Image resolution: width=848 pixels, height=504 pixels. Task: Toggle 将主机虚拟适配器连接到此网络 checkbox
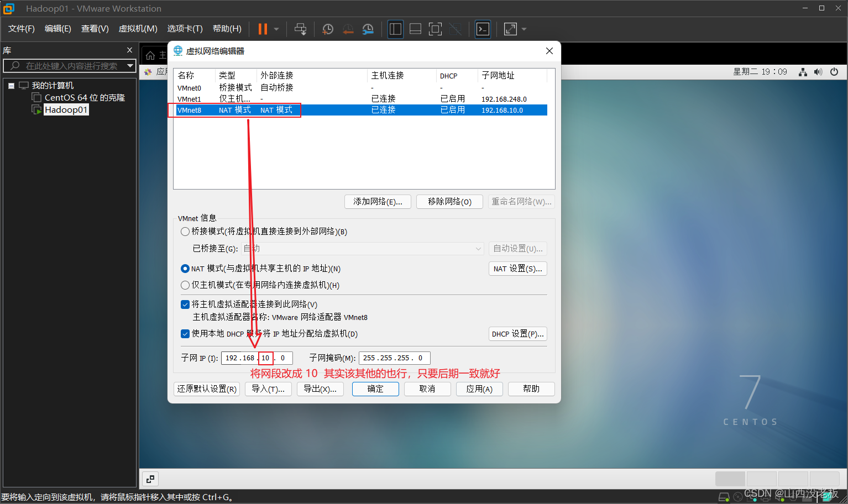185,305
